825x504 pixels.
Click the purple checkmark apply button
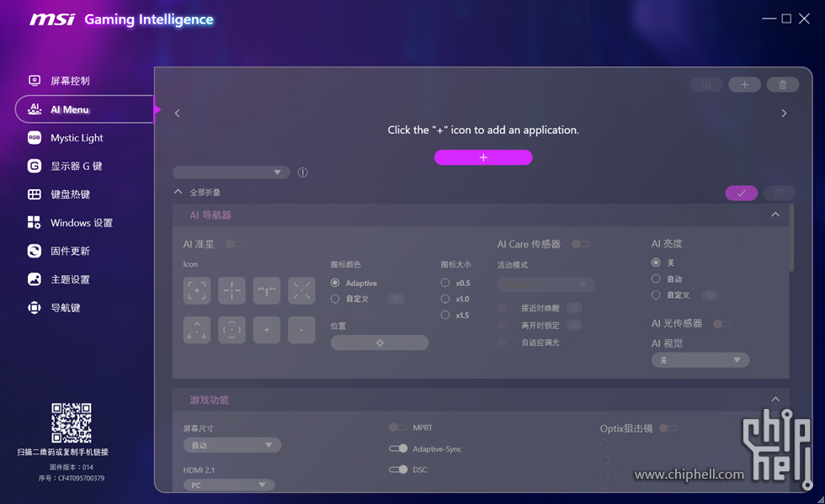point(741,193)
